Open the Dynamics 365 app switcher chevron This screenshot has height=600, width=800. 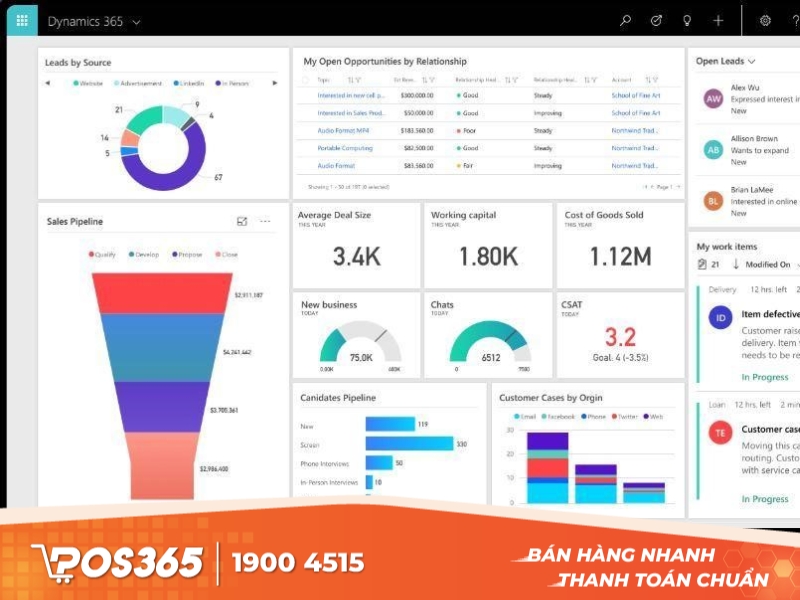(x=136, y=20)
